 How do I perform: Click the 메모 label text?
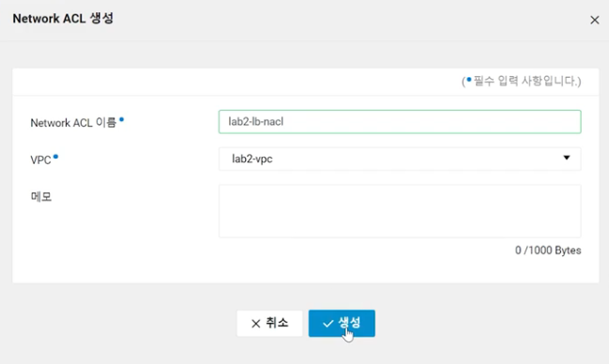[41, 197]
